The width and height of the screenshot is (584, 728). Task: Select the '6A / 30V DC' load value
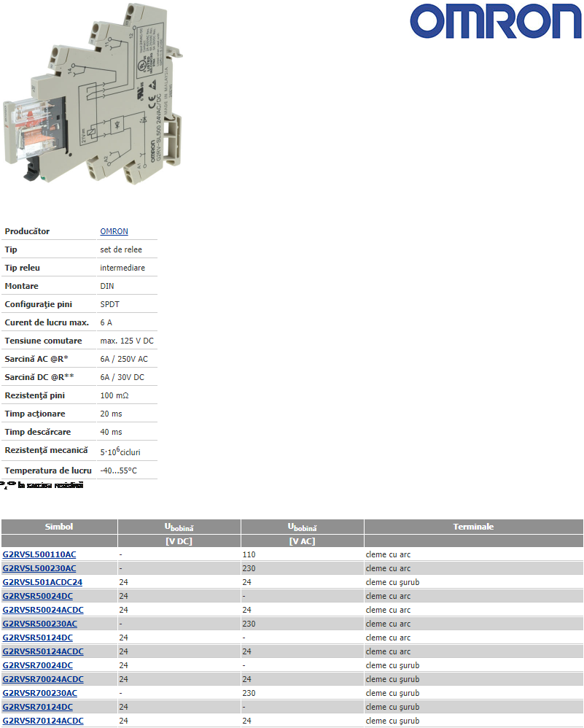tap(122, 377)
